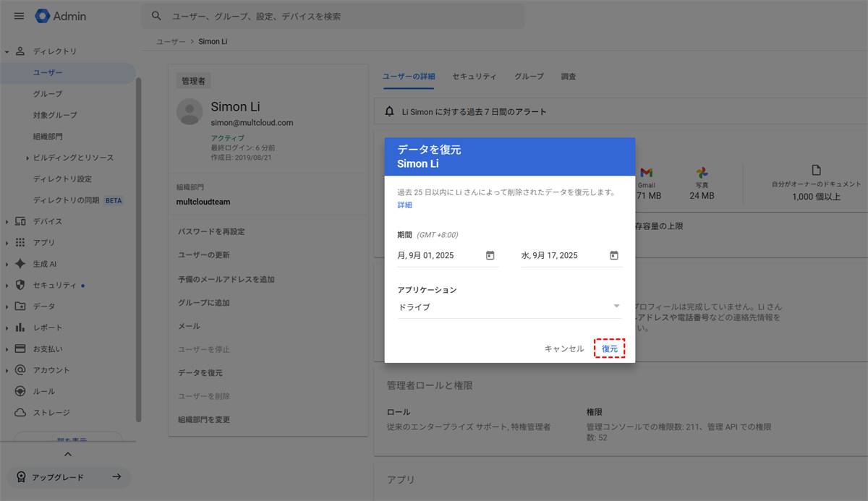Click the ルール steering wheel icon
The image size is (868, 501).
(20, 391)
